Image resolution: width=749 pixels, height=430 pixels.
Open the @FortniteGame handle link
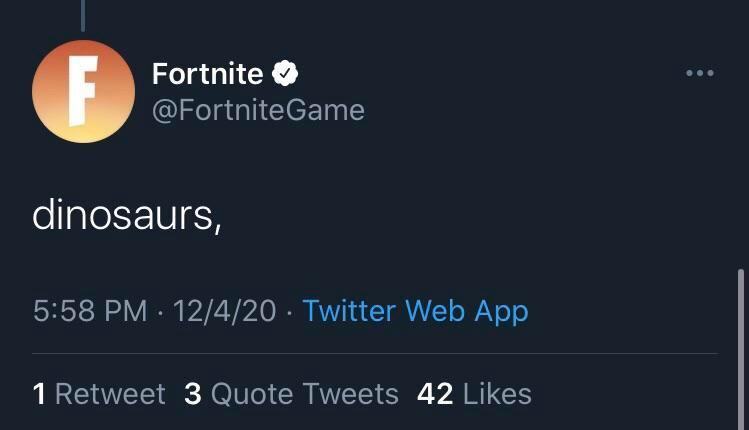[x=257, y=109]
